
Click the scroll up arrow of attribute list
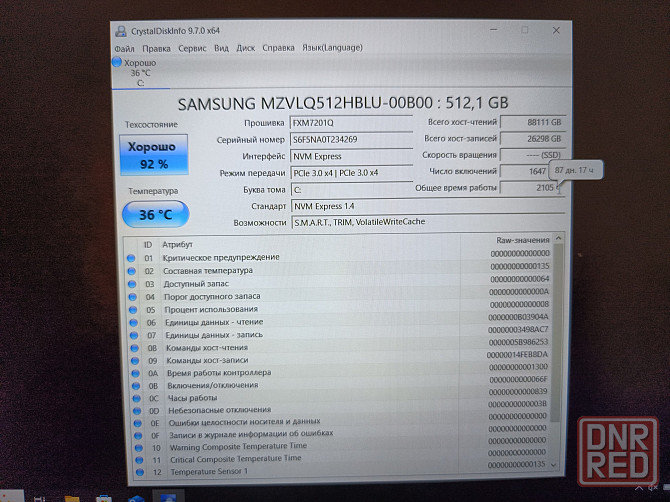pos(558,238)
